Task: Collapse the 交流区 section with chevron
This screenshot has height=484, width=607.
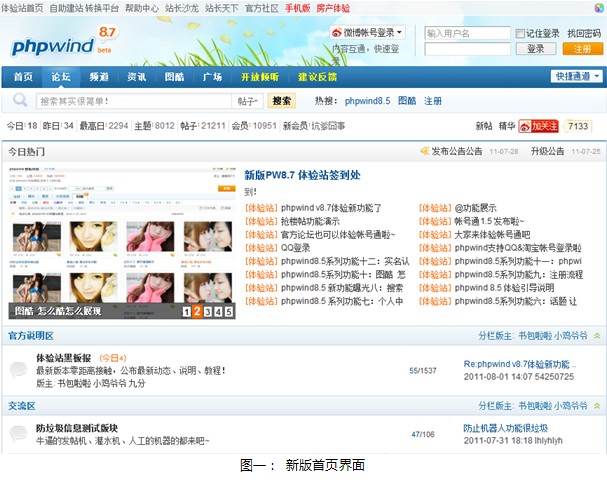Action: tap(597, 406)
